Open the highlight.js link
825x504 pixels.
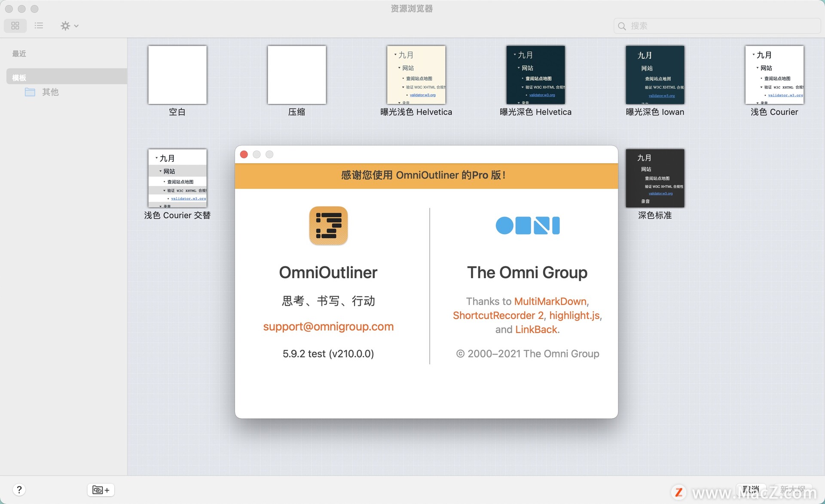coord(574,316)
